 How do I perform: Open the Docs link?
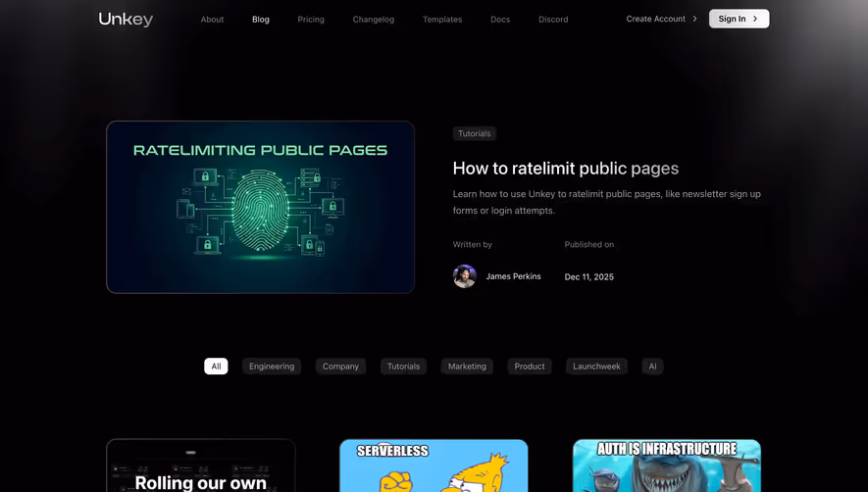(500, 20)
